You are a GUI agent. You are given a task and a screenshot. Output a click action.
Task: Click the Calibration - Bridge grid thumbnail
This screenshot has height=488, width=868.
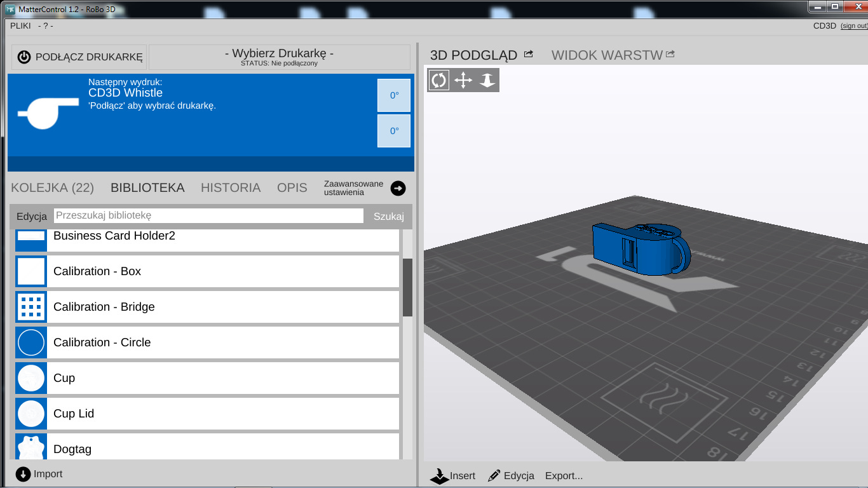pyautogui.click(x=31, y=307)
